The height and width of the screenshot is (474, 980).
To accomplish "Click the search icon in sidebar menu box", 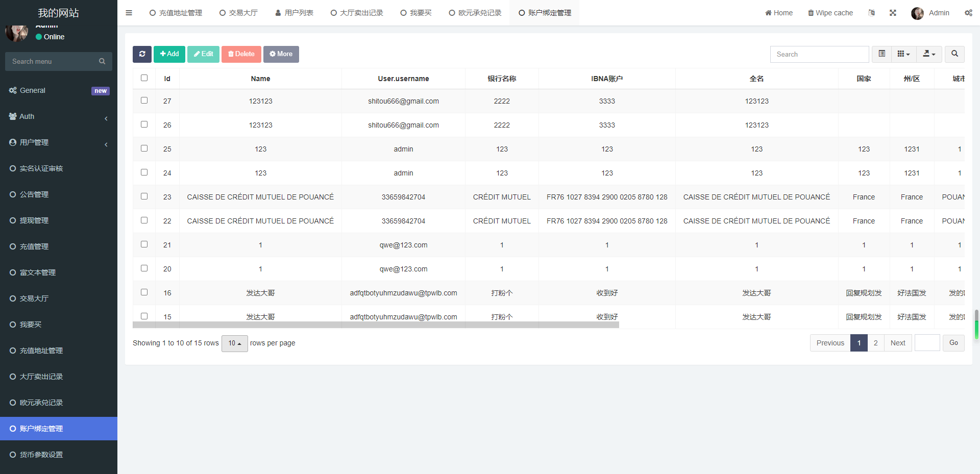I will coord(102,61).
